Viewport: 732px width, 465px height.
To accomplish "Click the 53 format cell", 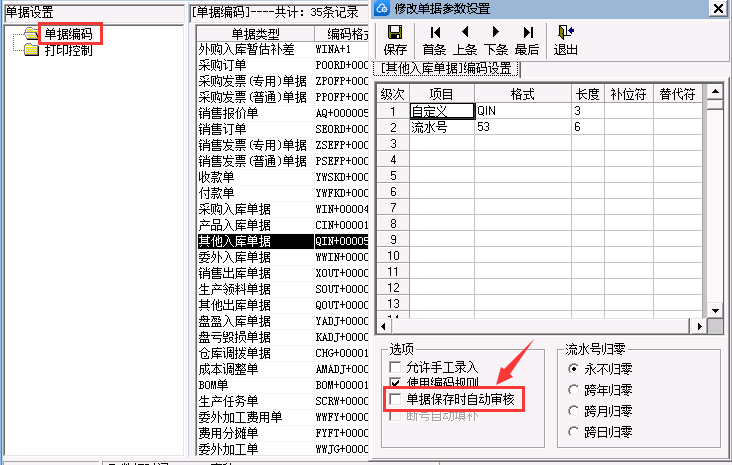I will tap(523, 127).
